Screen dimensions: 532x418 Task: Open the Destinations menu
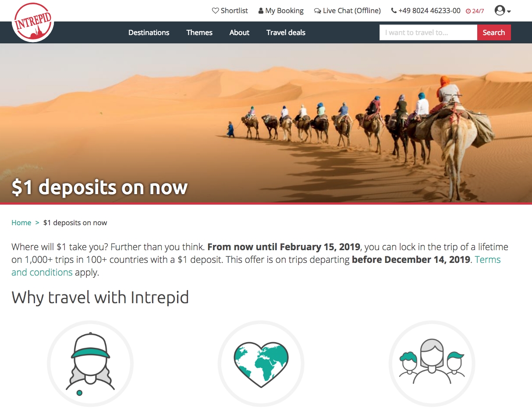click(149, 32)
